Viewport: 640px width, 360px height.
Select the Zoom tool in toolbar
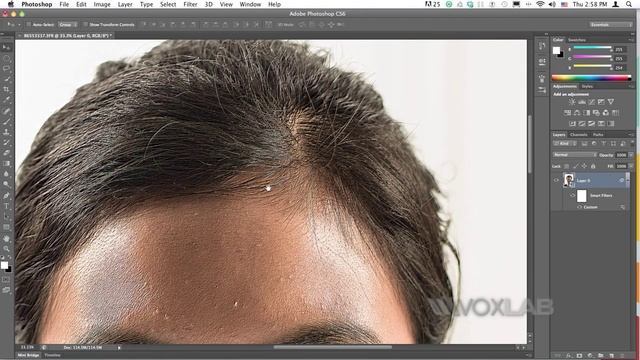pyautogui.click(x=6, y=249)
